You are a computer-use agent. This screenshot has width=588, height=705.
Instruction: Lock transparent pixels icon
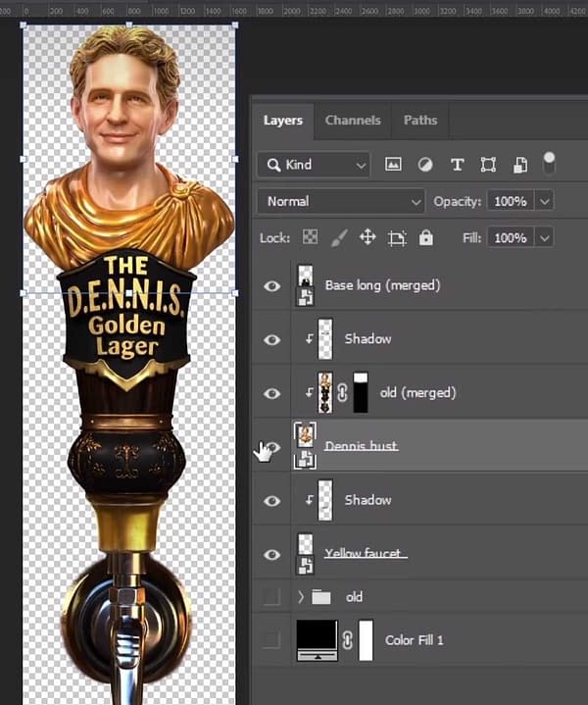(310, 237)
